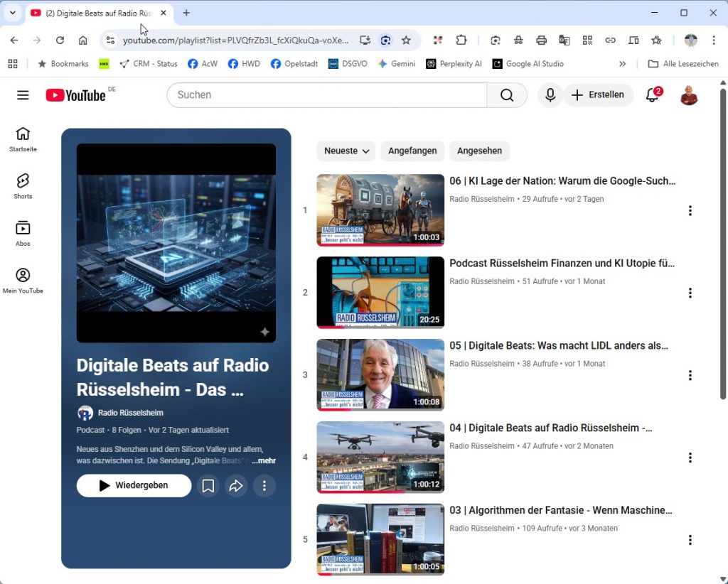The width and height of the screenshot is (728, 584).
Task: Bookmark the page via the star icon
Action: click(x=406, y=40)
